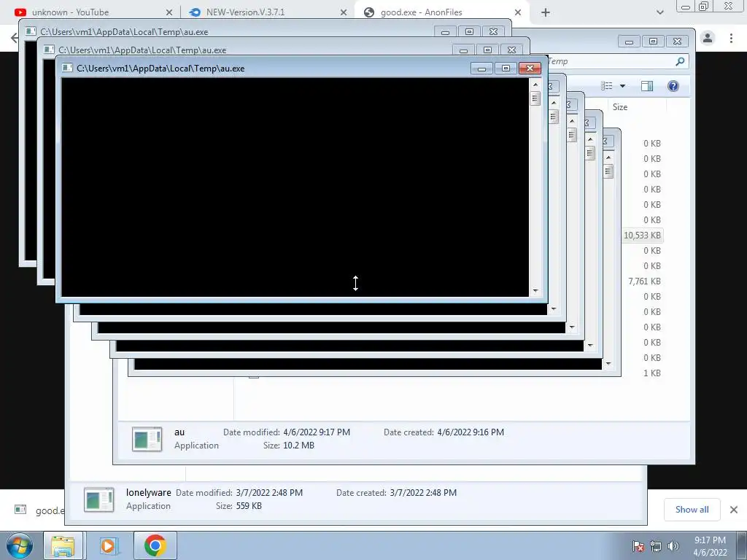The width and height of the screenshot is (747, 560).
Task: Minimize the front au.exe console window
Action: [x=481, y=69]
